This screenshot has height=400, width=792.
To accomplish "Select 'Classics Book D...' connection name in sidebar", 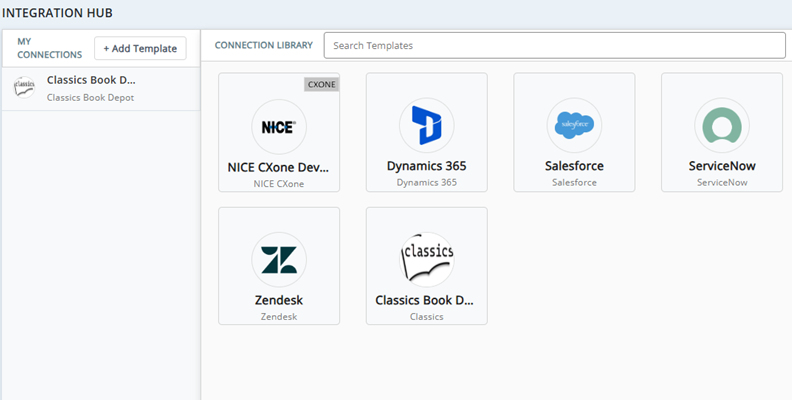I will click(91, 80).
